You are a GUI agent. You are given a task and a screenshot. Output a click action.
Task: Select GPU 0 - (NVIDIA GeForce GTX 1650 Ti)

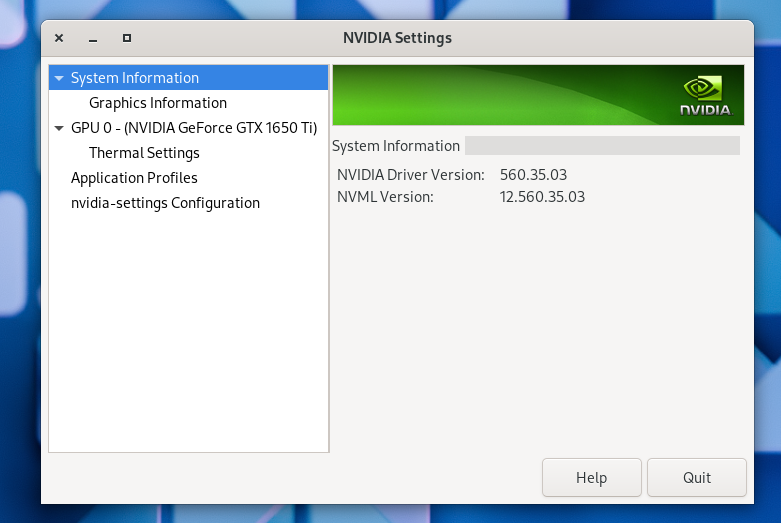[x=193, y=128]
